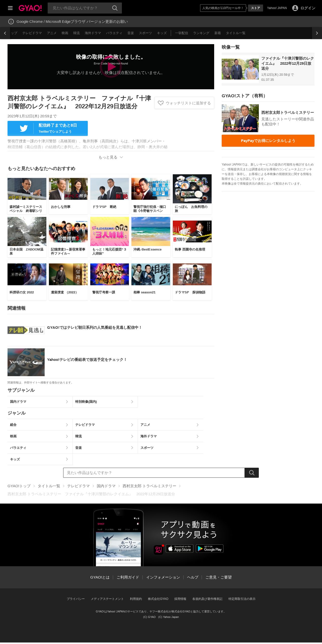Select バラエティ in top nav

pos(114,33)
